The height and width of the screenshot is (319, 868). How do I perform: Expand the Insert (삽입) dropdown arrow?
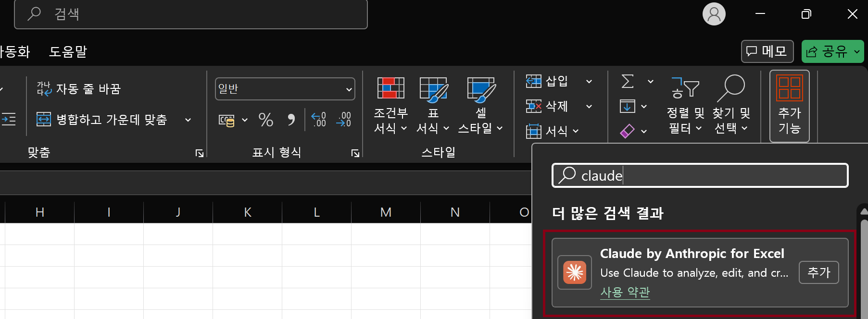(x=589, y=82)
